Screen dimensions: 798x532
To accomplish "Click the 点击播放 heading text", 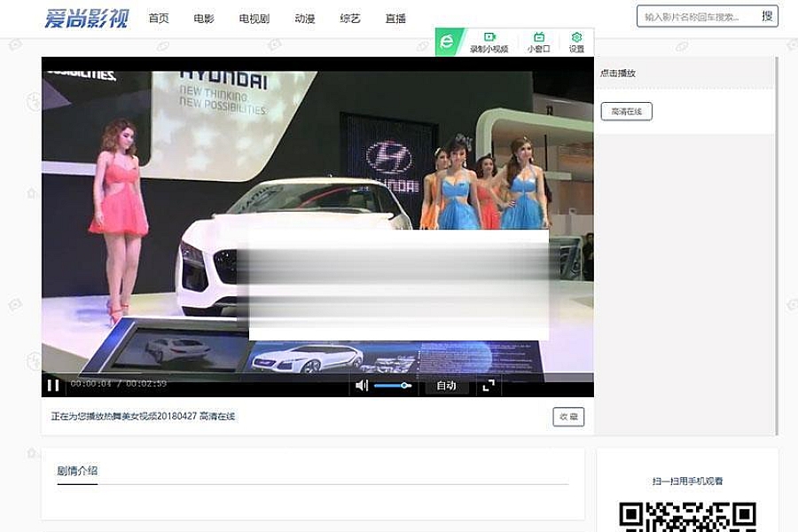I will click(617, 74).
